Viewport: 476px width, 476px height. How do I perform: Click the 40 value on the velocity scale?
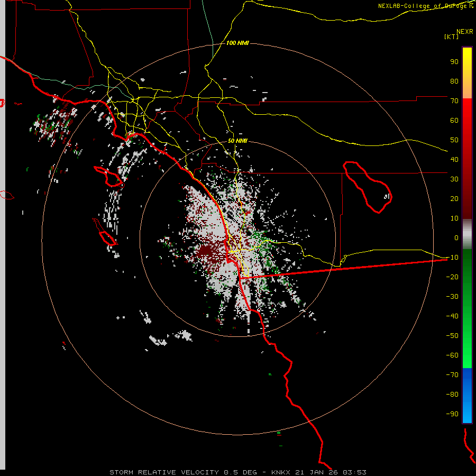pyautogui.click(x=454, y=159)
